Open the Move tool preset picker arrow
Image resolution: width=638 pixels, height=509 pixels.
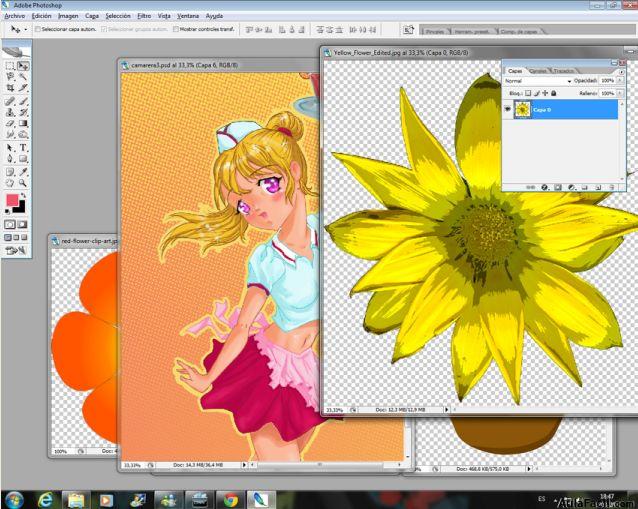(26, 29)
